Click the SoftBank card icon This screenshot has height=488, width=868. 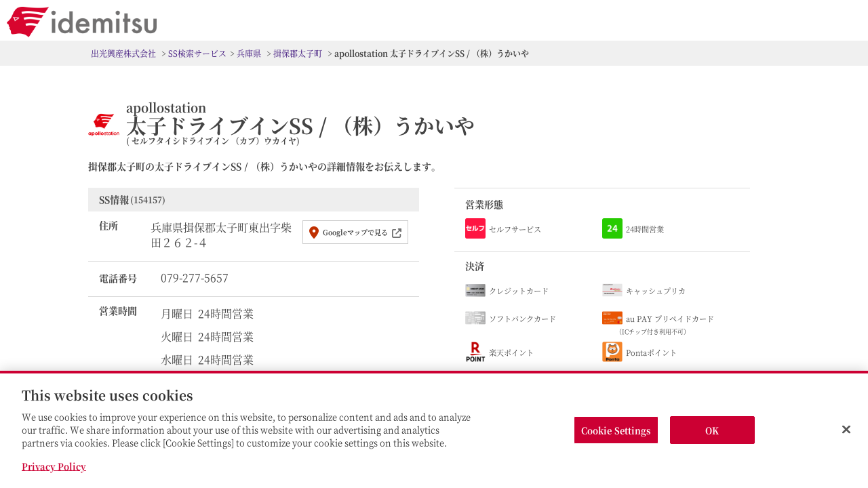[x=475, y=318]
